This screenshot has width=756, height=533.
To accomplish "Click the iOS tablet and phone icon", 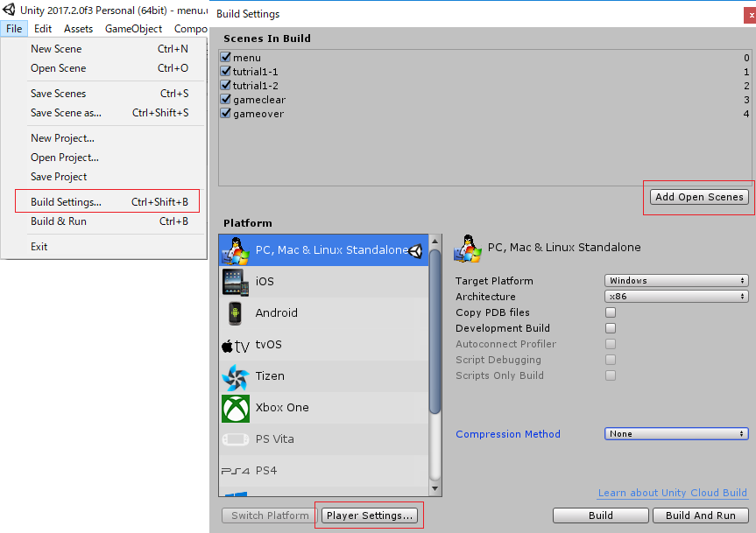I will pyautogui.click(x=236, y=282).
